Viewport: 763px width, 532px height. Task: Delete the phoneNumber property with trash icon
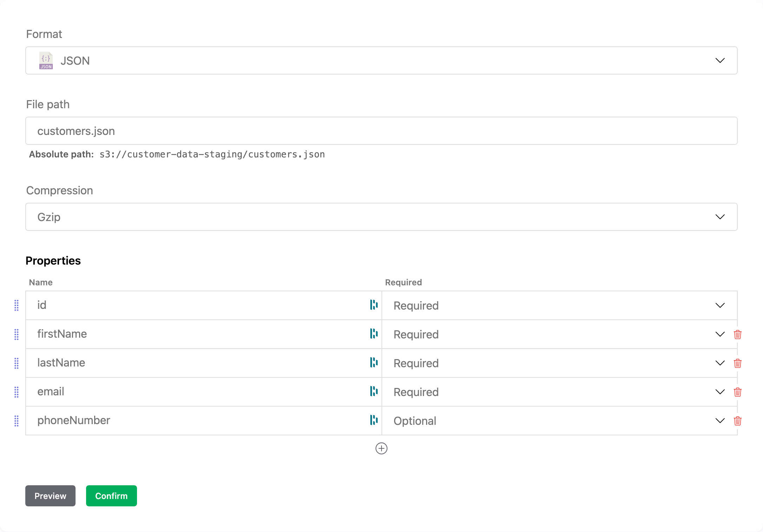[738, 421]
